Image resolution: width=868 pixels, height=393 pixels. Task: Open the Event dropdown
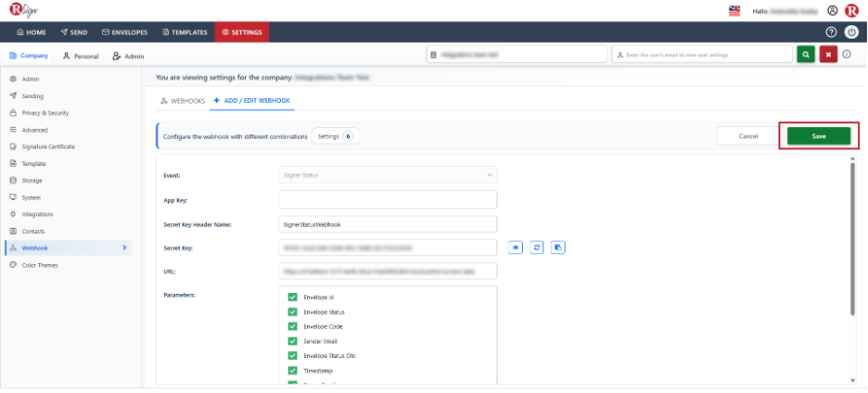(x=388, y=175)
